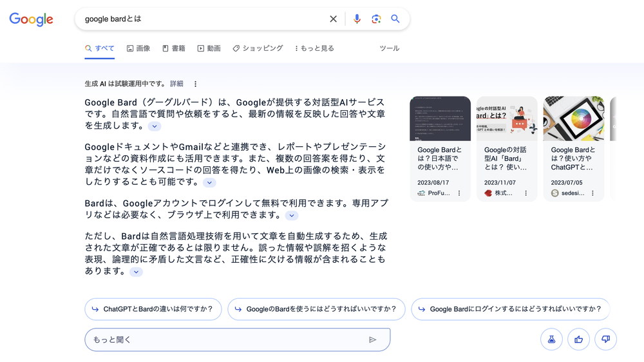Expand sources for first AI paragraph
The image size is (644, 362).
point(155,126)
